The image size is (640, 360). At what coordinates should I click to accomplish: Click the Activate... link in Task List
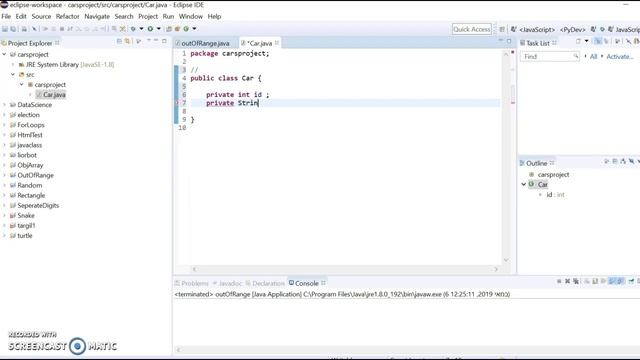620,56
